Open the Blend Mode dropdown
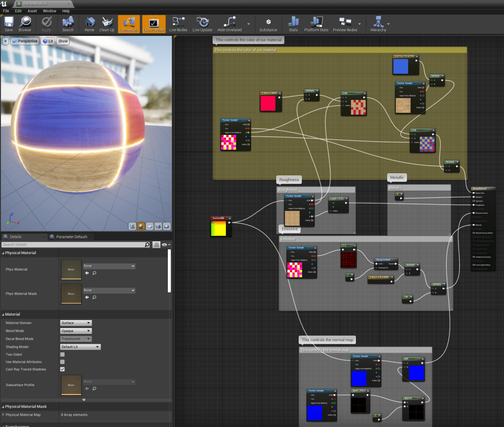The image size is (504, 427). pos(76,331)
